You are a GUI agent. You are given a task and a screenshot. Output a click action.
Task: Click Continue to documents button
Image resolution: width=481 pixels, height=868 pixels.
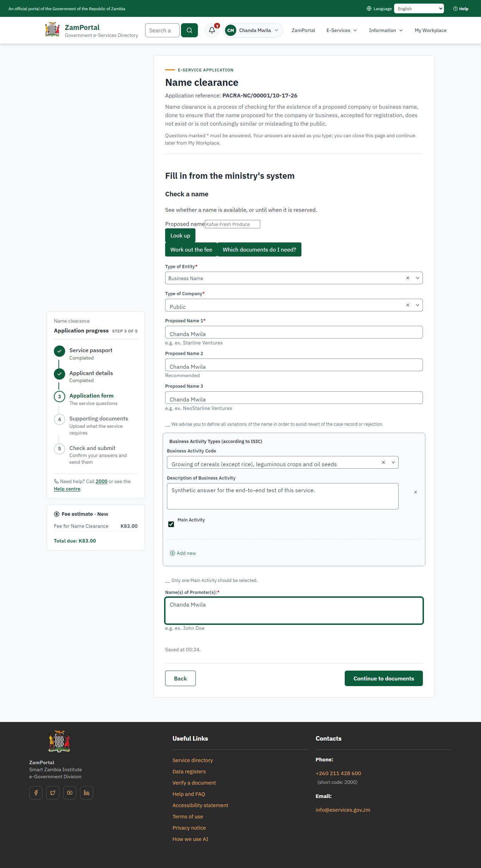pos(384,678)
